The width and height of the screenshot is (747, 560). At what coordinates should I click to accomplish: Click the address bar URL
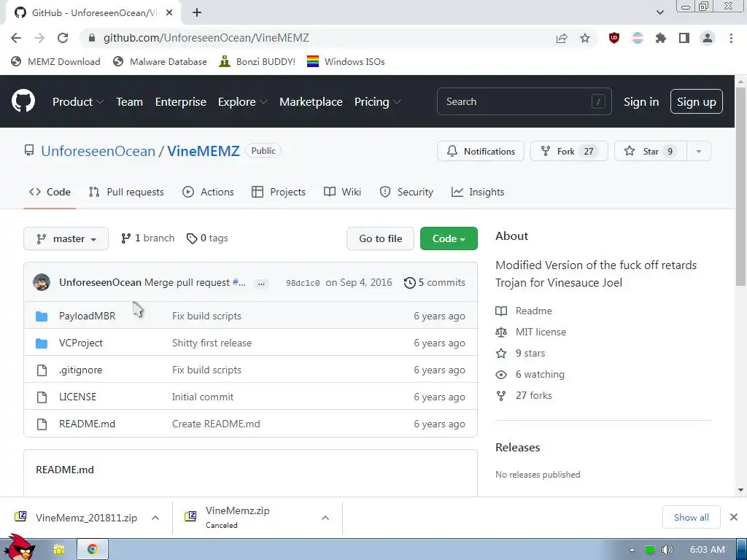206,38
